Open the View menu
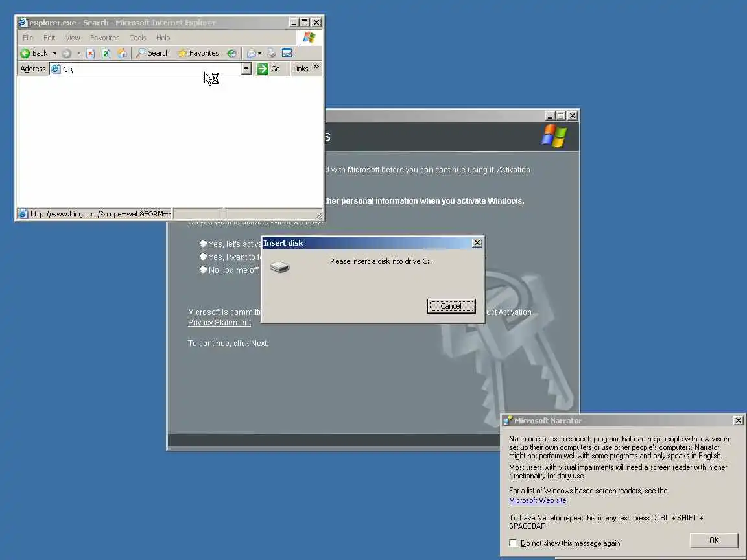 (73, 38)
